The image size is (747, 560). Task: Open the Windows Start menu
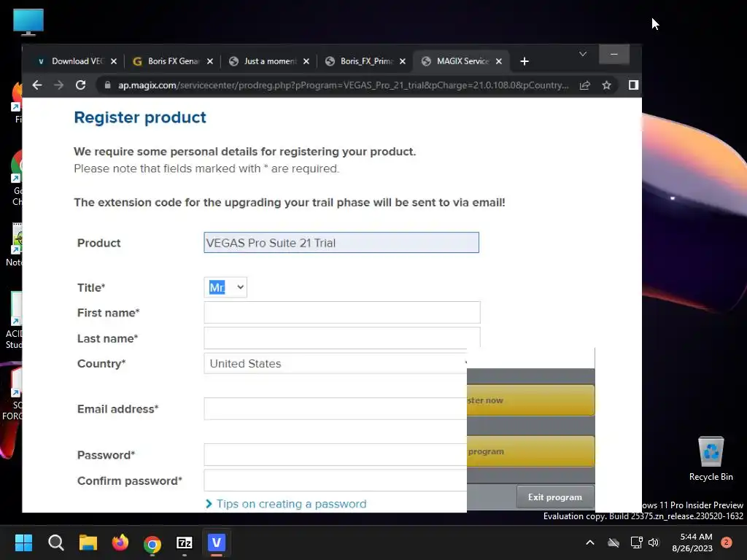(x=23, y=542)
